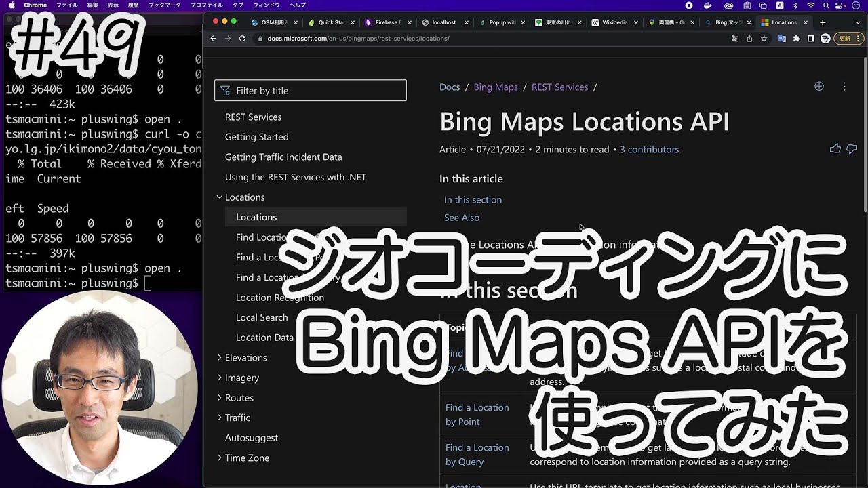Image resolution: width=868 pixels, height=488 pixels.
Task: Click the Filter by title input
Action: (x=311, y=90)
